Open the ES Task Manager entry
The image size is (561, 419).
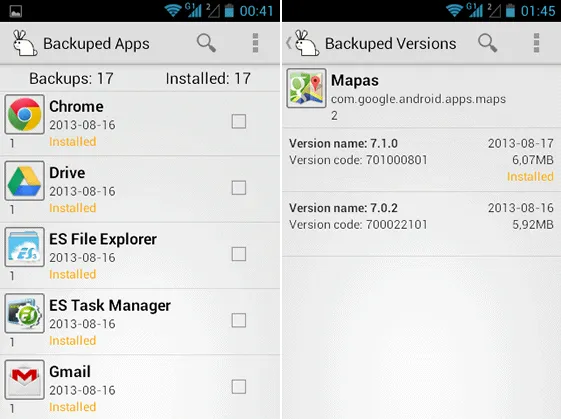(140, 322)
